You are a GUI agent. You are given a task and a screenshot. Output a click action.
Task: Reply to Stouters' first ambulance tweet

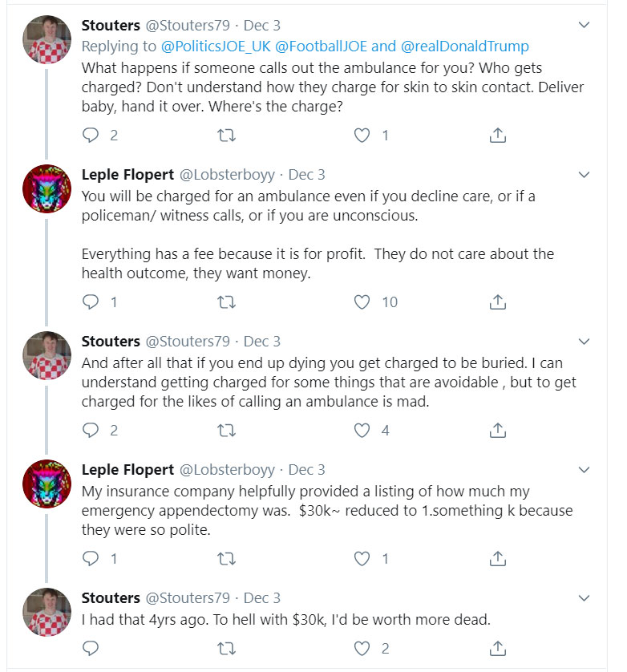91,136
